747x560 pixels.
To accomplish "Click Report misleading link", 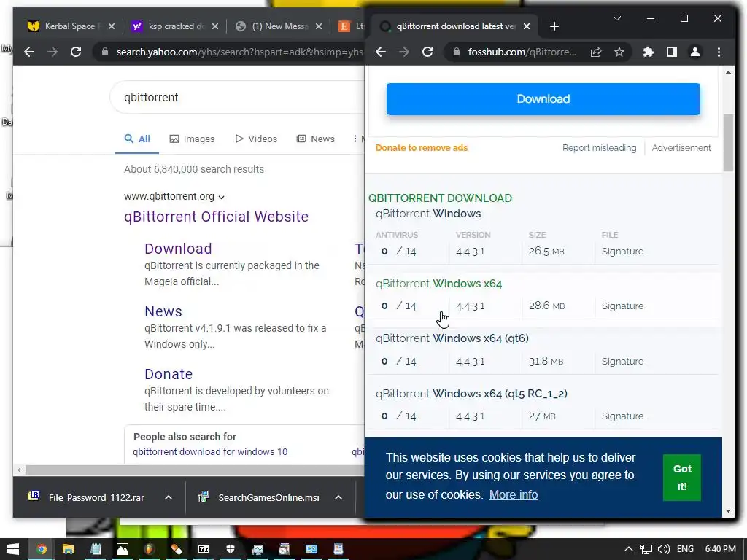I will (599, 148).
